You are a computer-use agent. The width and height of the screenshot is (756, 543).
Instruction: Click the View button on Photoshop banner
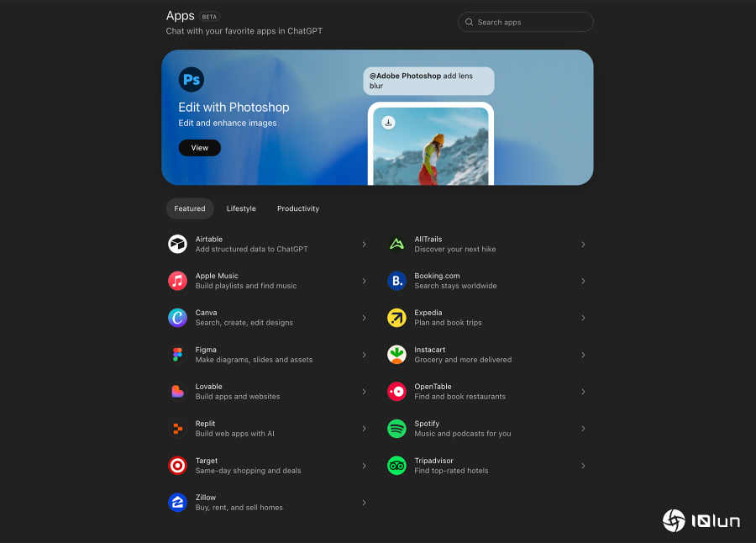(x=200, y=148)
